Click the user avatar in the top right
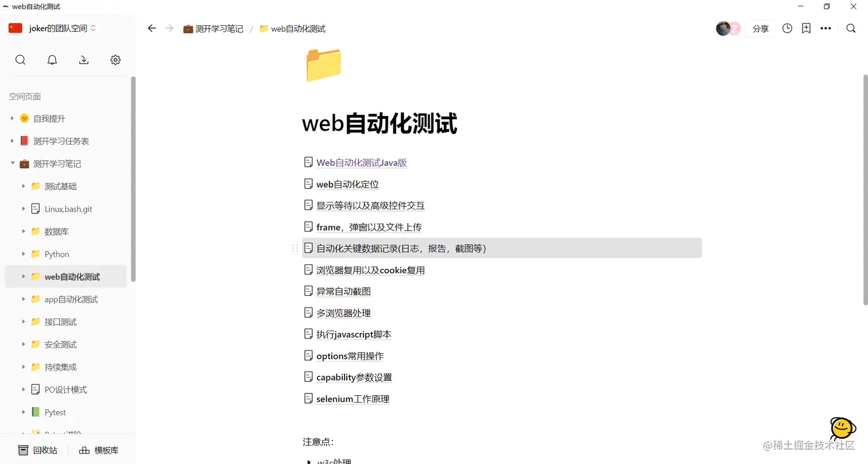The image size is (868, 464). point(723,28)
